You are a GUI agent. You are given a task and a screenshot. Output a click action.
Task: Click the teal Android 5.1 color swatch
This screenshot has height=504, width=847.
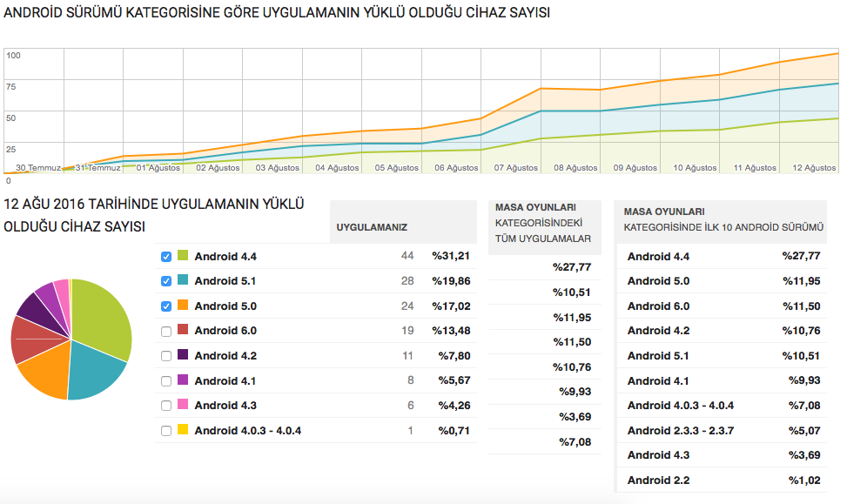pyautogui.click(x=183, y=279)
